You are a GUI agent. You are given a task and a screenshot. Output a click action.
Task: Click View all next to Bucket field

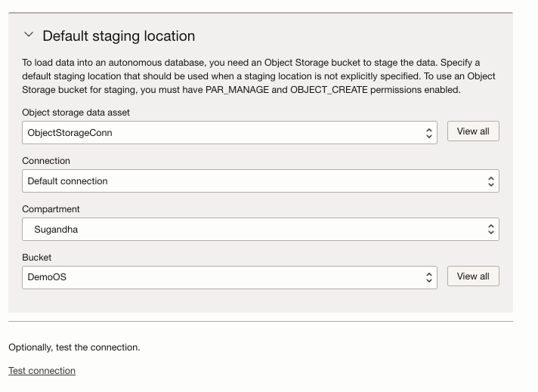tap(473, 276)
